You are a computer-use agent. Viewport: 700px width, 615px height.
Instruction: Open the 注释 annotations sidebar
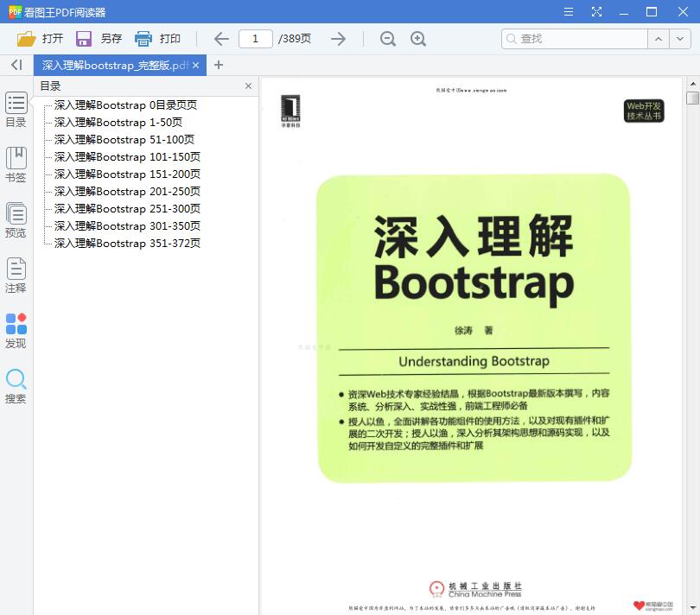(x=16, y=276)
